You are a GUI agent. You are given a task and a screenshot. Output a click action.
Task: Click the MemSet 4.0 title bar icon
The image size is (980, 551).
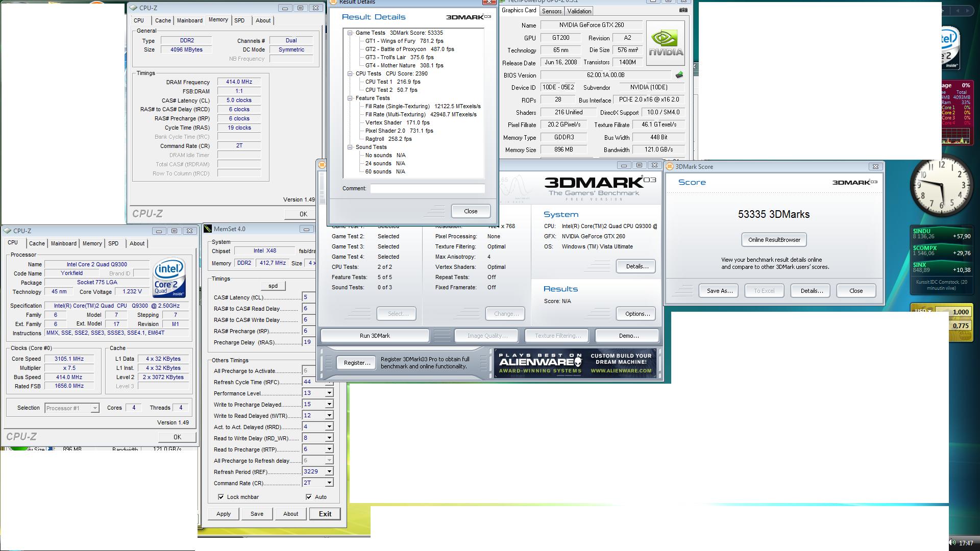(208, 229)
